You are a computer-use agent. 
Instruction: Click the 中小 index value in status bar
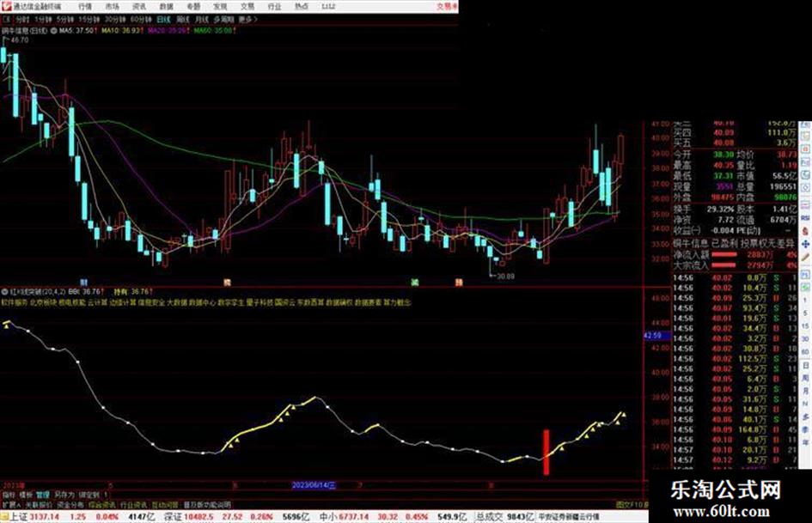tap(356, 516)
